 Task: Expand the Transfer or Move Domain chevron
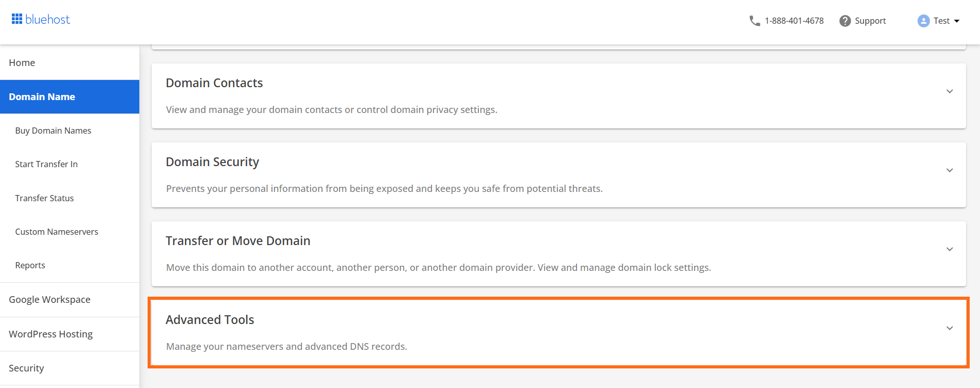[949, 249]
